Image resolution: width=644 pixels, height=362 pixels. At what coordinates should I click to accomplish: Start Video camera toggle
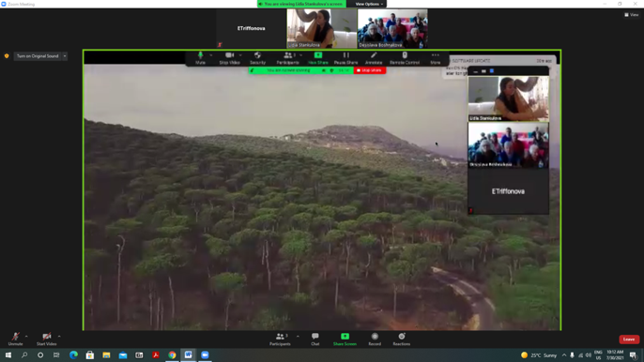pyautogui.click(x=46, y=339)
